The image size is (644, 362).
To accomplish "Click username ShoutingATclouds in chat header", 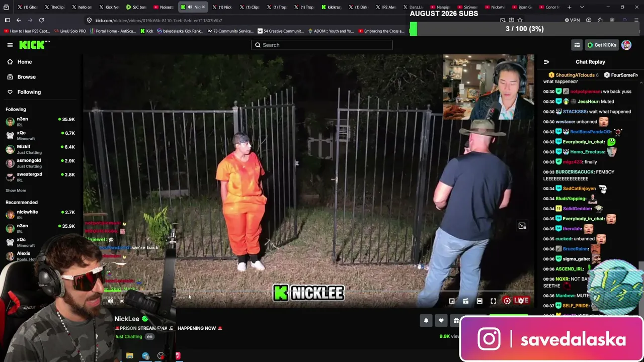I will coord(575,75).
